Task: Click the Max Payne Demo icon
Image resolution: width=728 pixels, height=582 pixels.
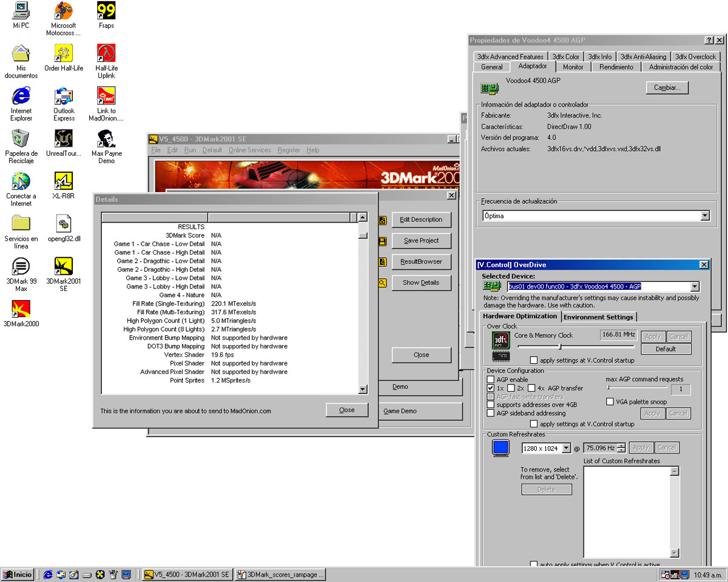Action: (x=106, y=146)
